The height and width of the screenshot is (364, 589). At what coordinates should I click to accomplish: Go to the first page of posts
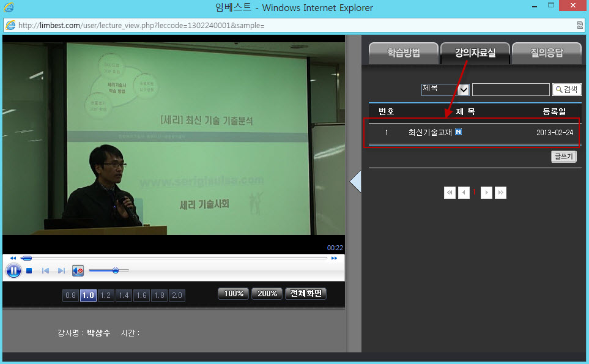pos(450,193)
